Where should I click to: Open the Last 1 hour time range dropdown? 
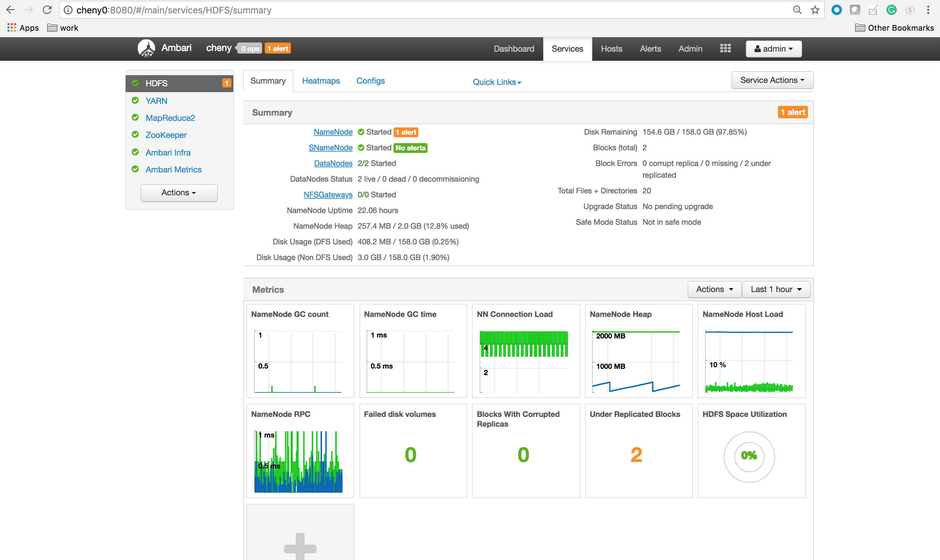point(776,289)
